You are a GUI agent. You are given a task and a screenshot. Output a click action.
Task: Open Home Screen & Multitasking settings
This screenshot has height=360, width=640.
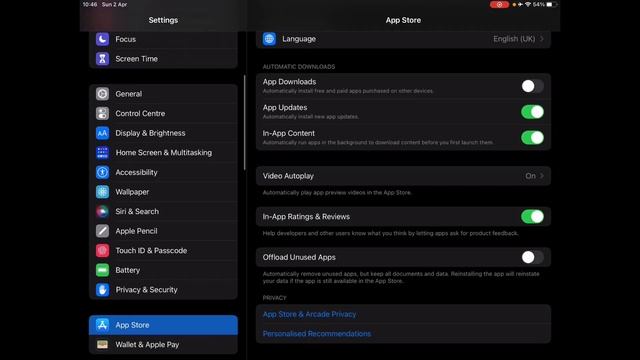pos(163,153)
